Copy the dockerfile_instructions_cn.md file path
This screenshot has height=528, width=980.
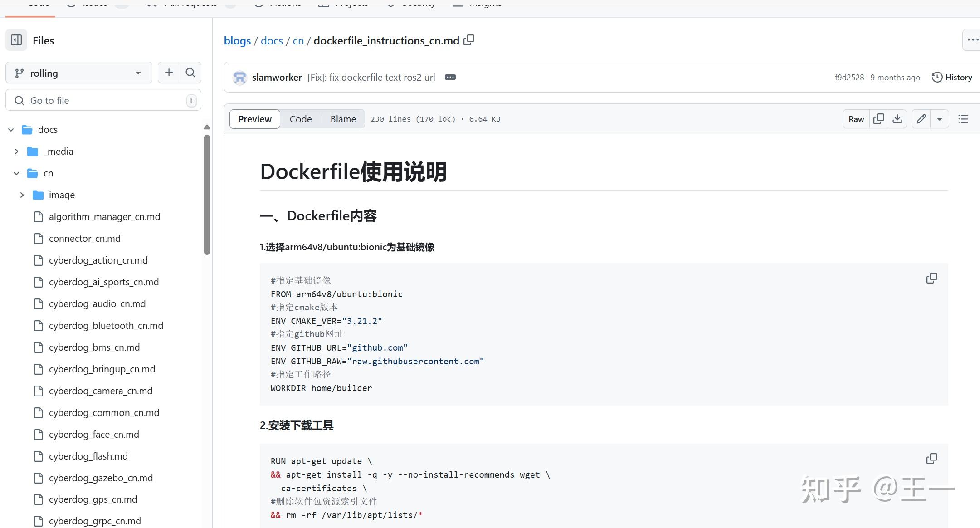click(469, 40)
